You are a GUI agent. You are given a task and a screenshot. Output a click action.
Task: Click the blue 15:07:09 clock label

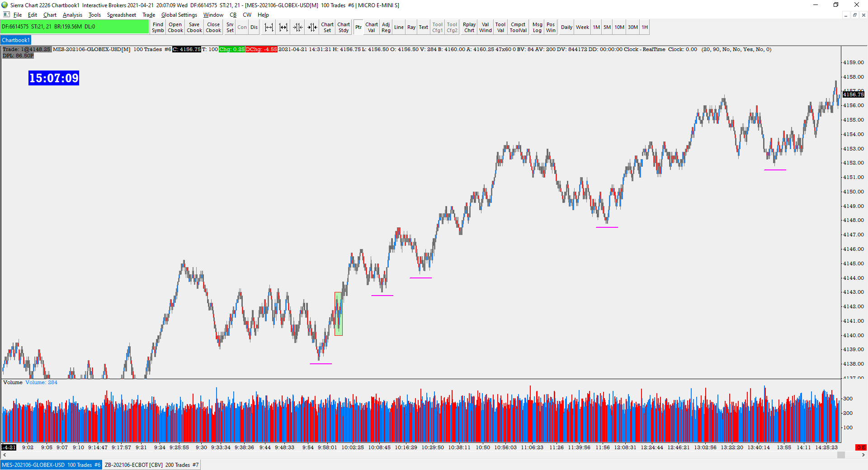click(x=54, y=78)
